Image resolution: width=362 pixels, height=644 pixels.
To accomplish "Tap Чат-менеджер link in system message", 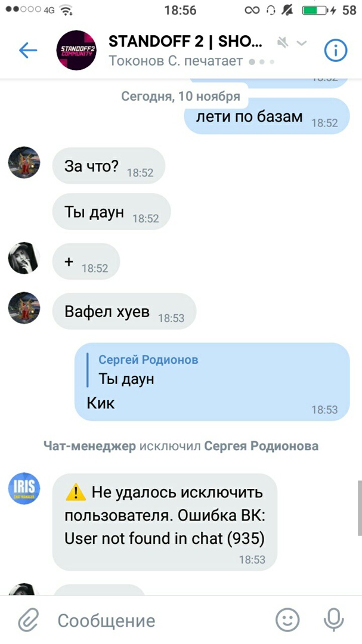I will coord(89,446).
